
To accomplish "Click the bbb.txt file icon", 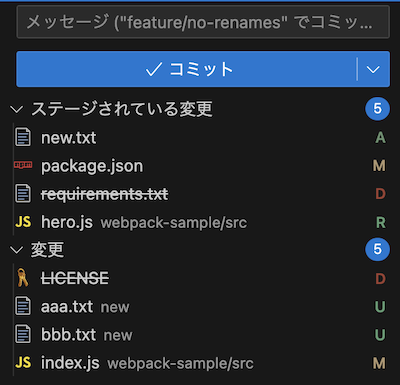I will 23,334.
